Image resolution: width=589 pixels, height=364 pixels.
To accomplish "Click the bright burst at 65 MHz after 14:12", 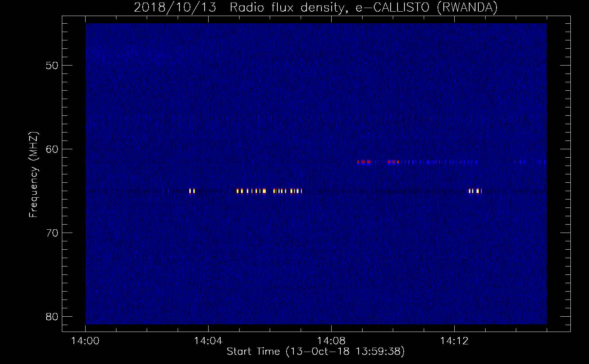I will (x=475, y=191).
